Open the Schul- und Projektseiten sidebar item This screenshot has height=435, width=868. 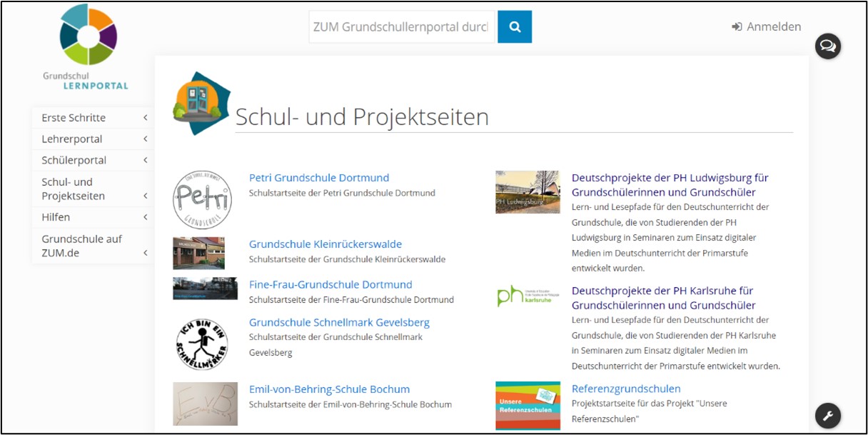73,189
